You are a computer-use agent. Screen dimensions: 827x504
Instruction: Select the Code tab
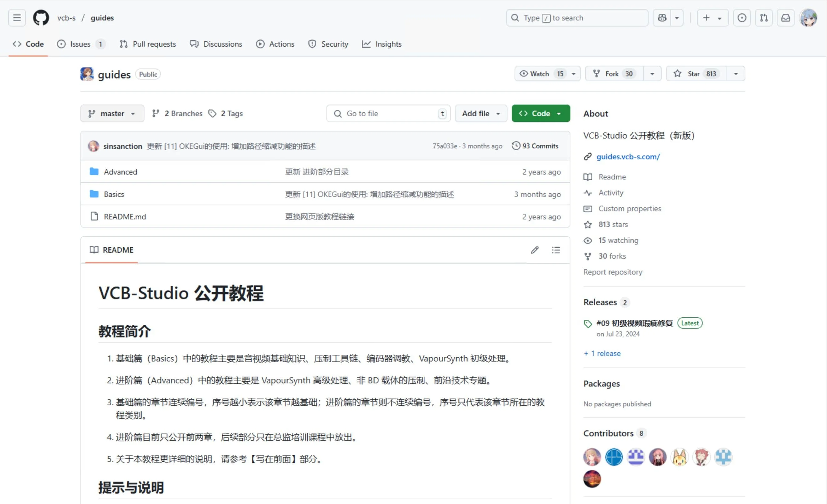pyautogui.click(x=28, y=44)
